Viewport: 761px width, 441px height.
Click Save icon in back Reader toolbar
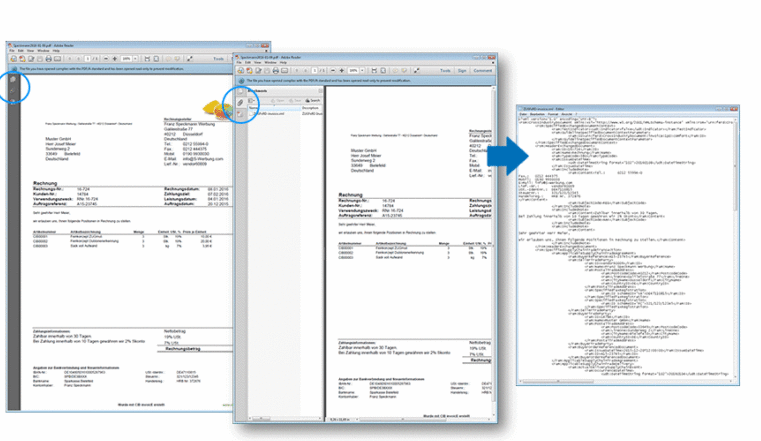40,59
